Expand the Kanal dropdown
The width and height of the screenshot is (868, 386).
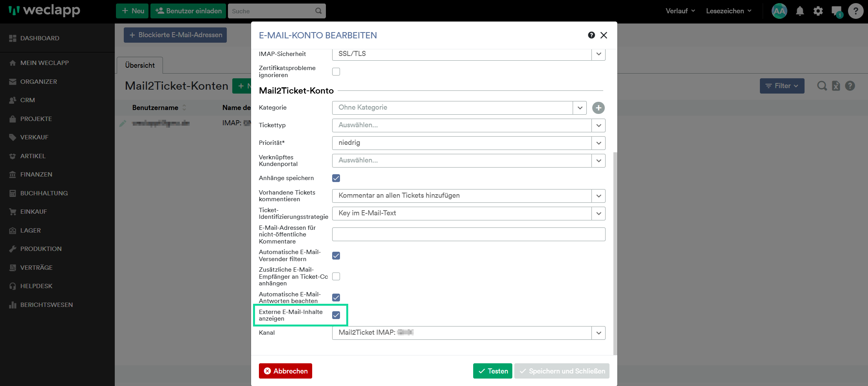[468, 333]
